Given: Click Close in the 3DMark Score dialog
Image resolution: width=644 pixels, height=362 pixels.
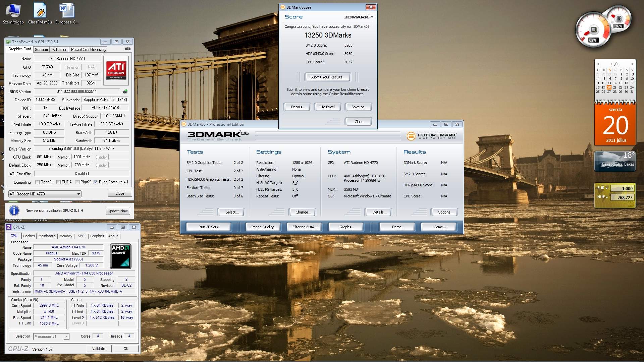Looking at the screenshot, I should tap(359, 122).
